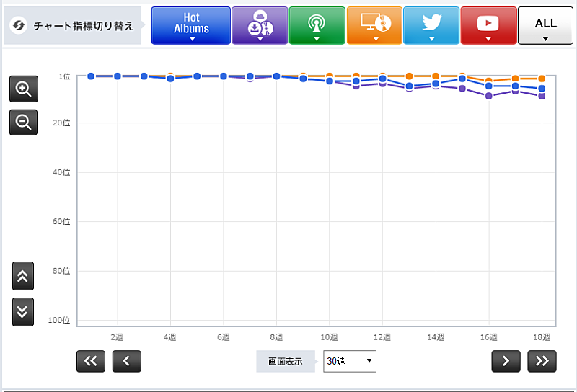
Task: Click the blue data point at week 4
Action: (170, 79)
